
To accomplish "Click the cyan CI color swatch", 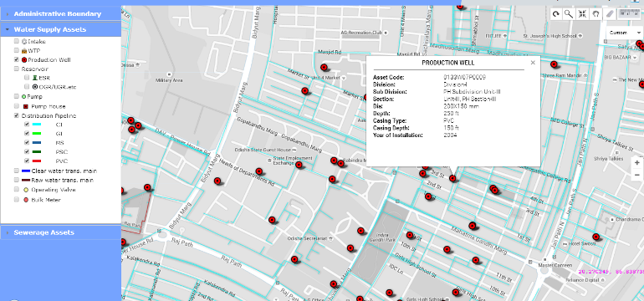I will pyautogui.click(x=36, y=125).
